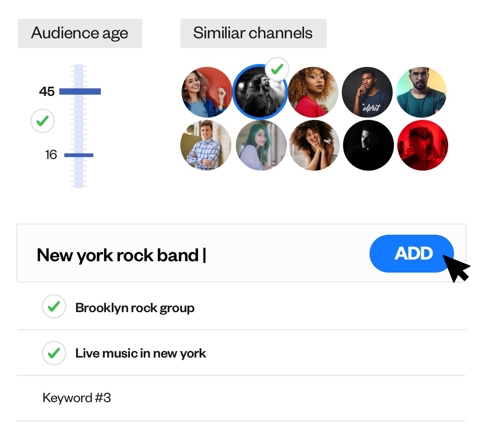Viewport: 483px width, 448px height.
Task: Open the Audience age tab
Action: (80, 33)
